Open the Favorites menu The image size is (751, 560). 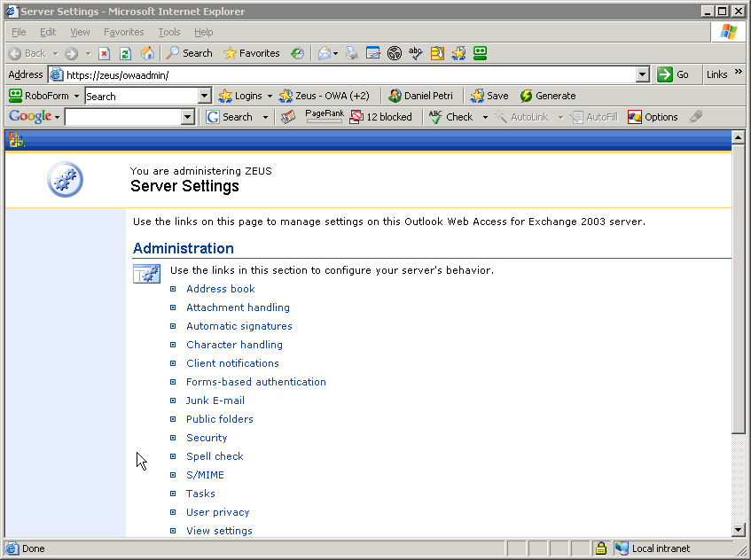123,32
